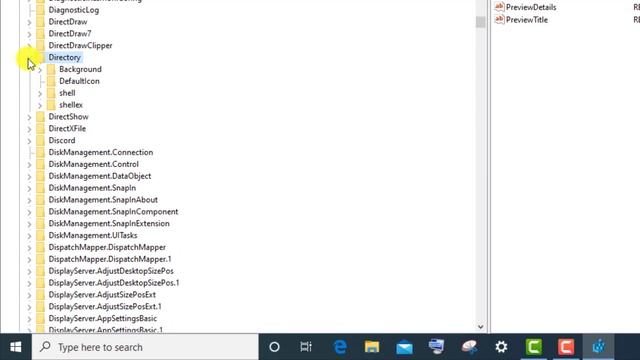Expand the shell subkey
The image size is (640, 360).
pyautogui.click(x=40, y=93)
